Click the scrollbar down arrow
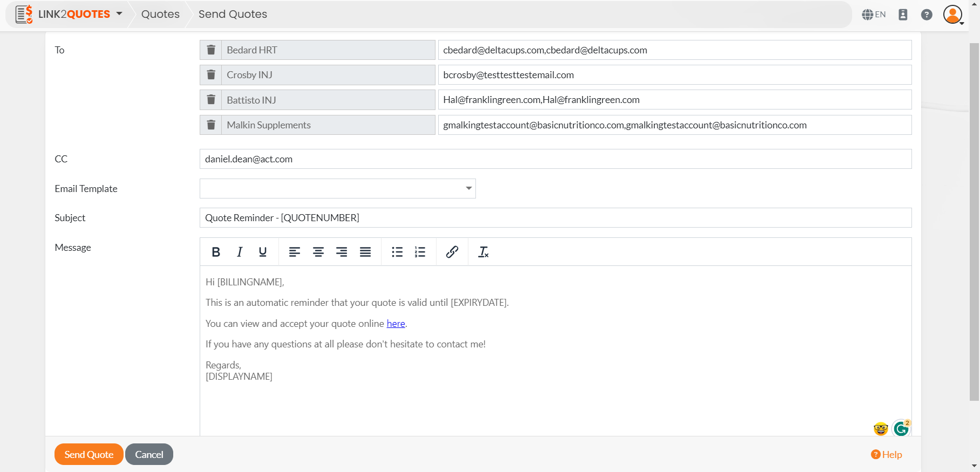Image resolution: width=980 pixels, height=472 pixels. (x=974, y=466)
